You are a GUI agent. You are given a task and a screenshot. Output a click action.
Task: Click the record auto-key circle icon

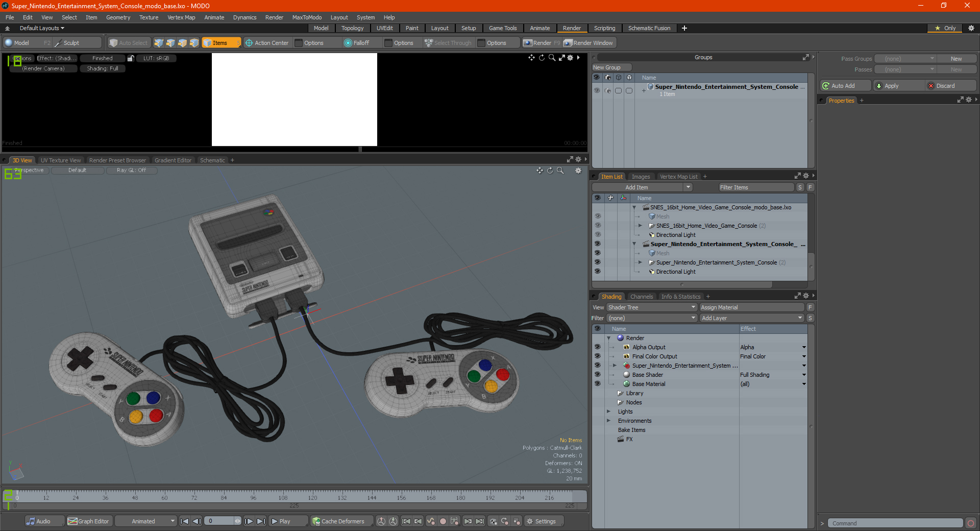point(443,521)
